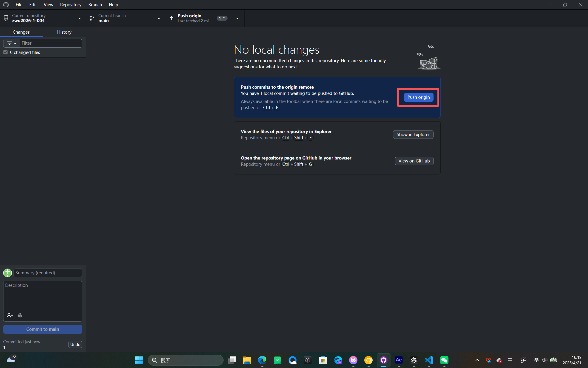Open File Explorer from taskbar
588x368 pixels.
(x=247, y=360)
